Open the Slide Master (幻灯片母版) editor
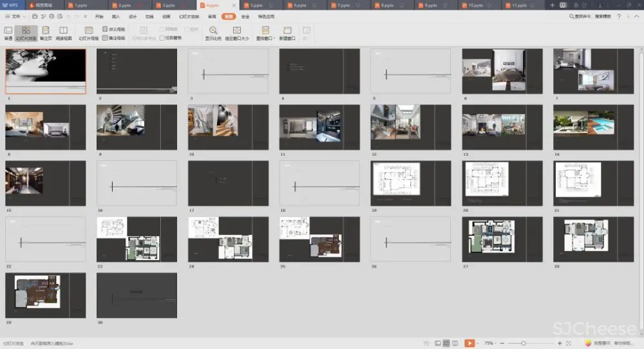This screenshot has height=349, width=644. 89,32
